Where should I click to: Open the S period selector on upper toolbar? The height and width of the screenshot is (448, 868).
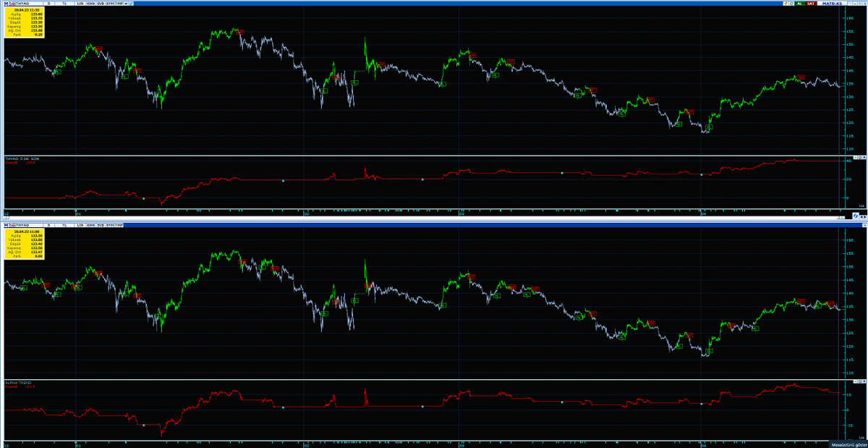(48, 4)
